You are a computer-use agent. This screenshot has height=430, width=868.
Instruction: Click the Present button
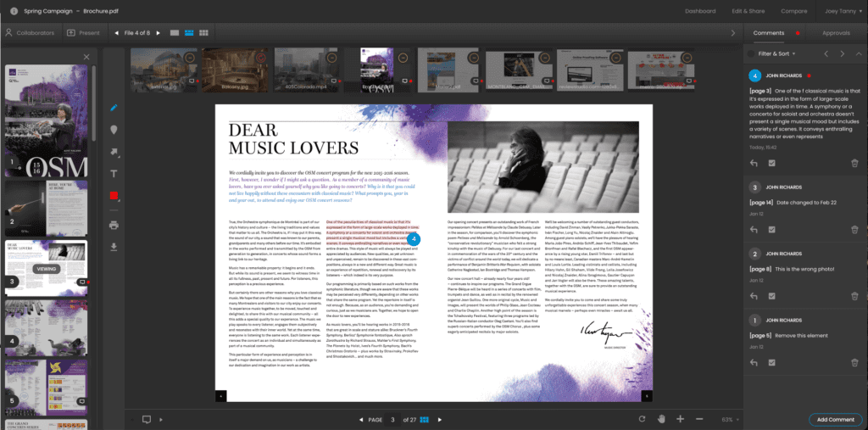coord(83,33)
